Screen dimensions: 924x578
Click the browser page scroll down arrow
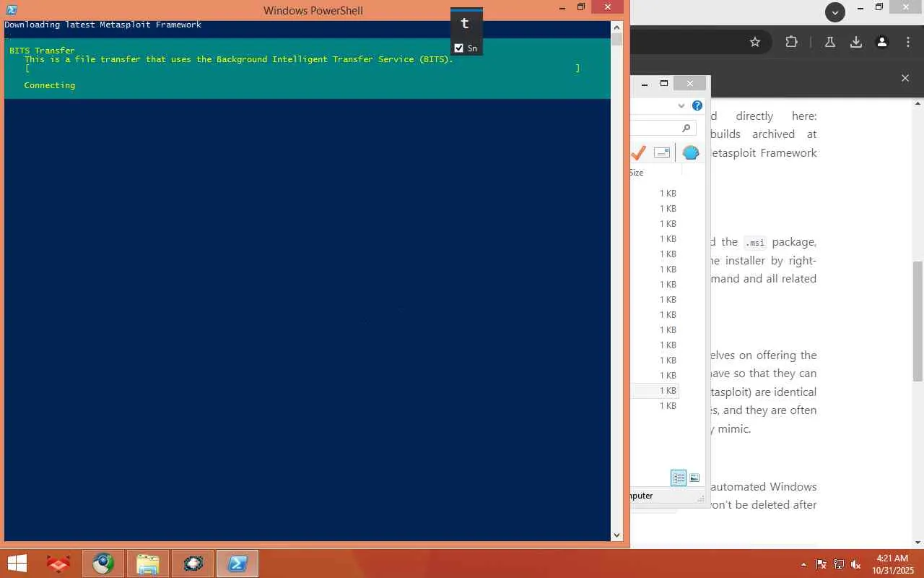click(918, 542)
